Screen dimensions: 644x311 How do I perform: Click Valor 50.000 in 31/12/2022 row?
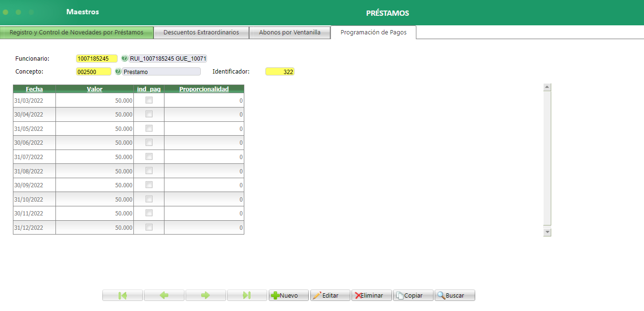[x=95, y=227]
